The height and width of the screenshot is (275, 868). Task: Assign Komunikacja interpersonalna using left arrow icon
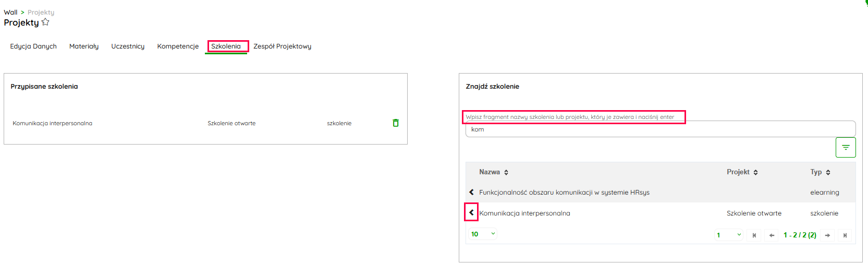(x=471, y=213)
